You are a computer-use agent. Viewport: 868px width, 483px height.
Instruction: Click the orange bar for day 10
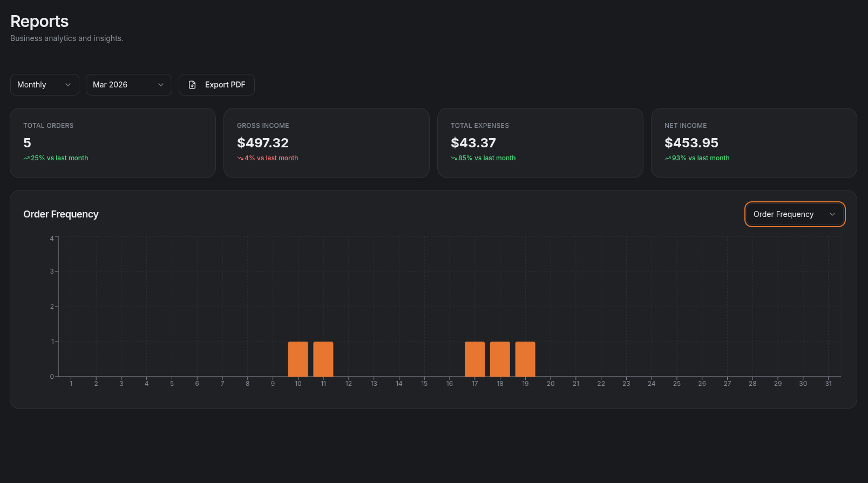[x=298, y=359]
